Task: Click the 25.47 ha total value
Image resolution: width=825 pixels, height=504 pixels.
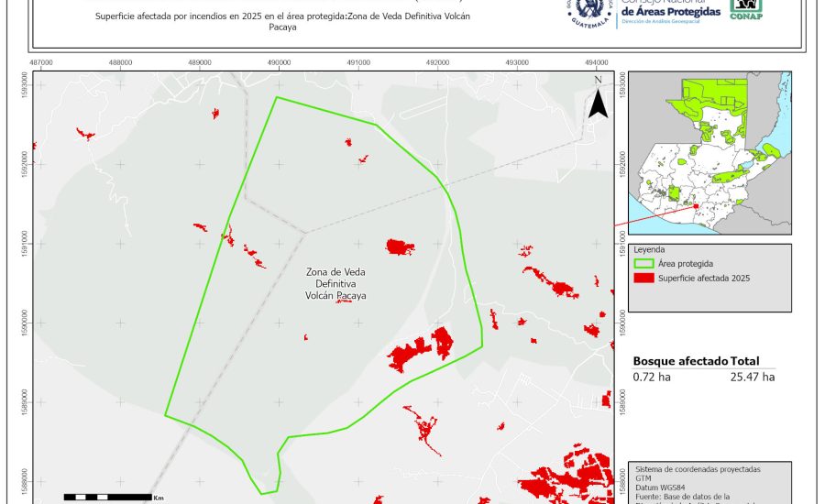Action: 753,377
